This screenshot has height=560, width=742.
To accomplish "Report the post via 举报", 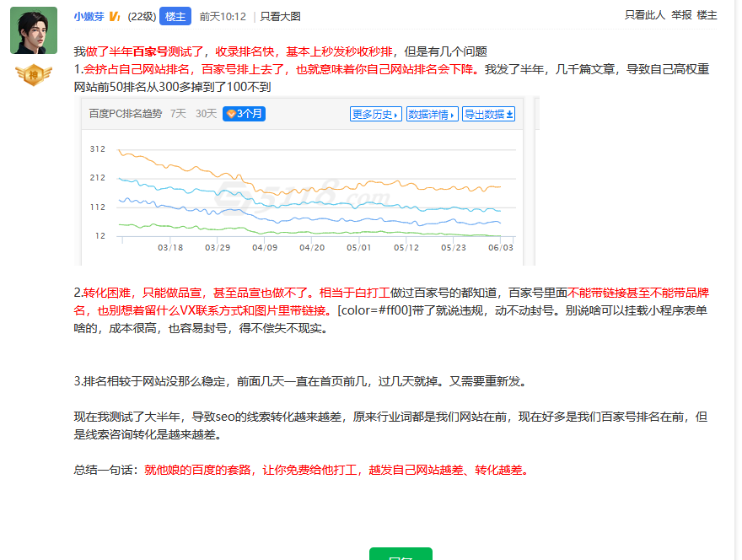I will click(681, 15).
